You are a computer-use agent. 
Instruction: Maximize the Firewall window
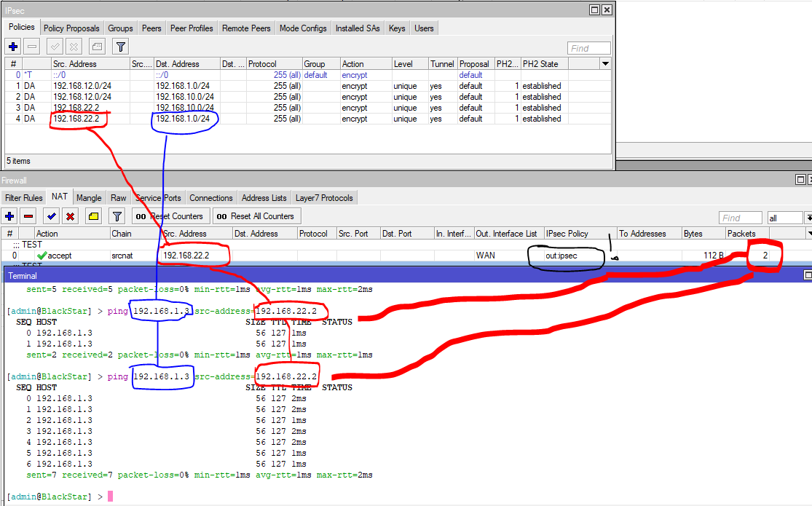pyautogui.click(x=800, y=179)
